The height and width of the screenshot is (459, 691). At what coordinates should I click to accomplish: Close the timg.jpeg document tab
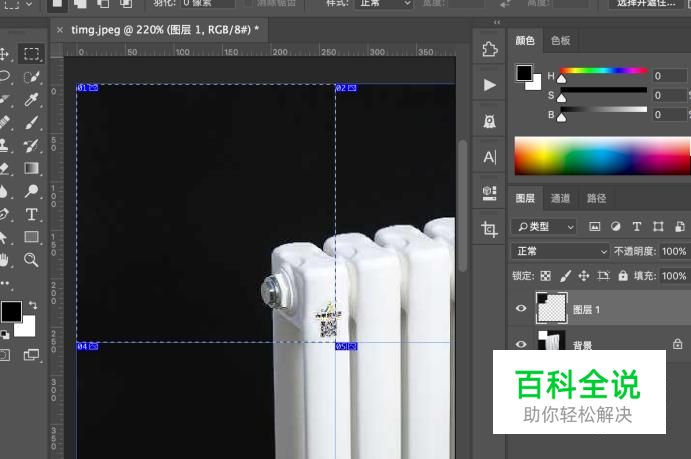coord(60,30)
